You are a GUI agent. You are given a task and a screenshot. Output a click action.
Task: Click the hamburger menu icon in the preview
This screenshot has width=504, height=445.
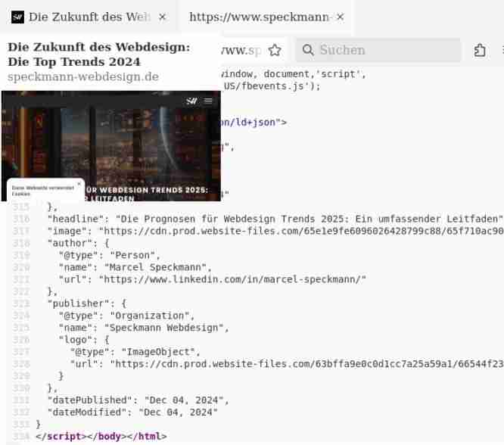point(208,101)
